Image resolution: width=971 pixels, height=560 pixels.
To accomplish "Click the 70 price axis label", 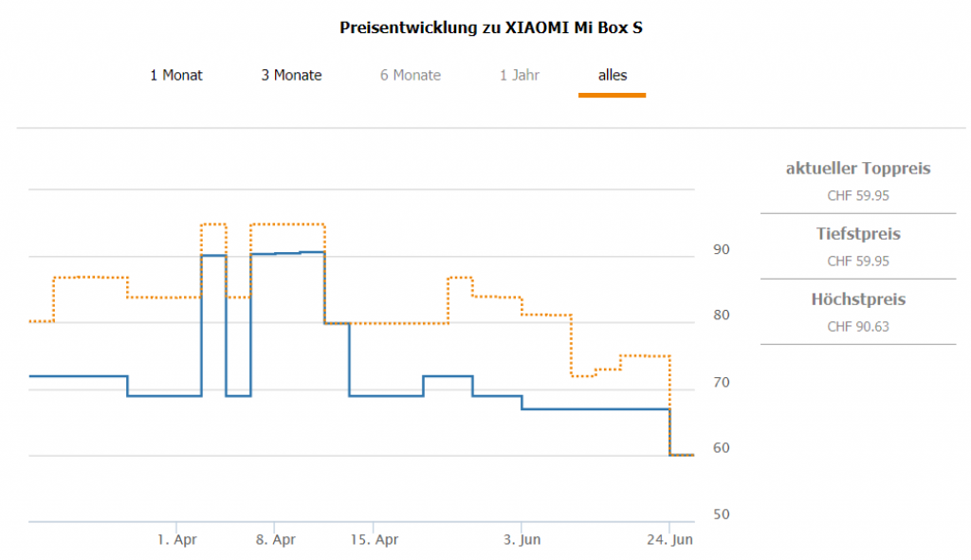I will [722, 383].
